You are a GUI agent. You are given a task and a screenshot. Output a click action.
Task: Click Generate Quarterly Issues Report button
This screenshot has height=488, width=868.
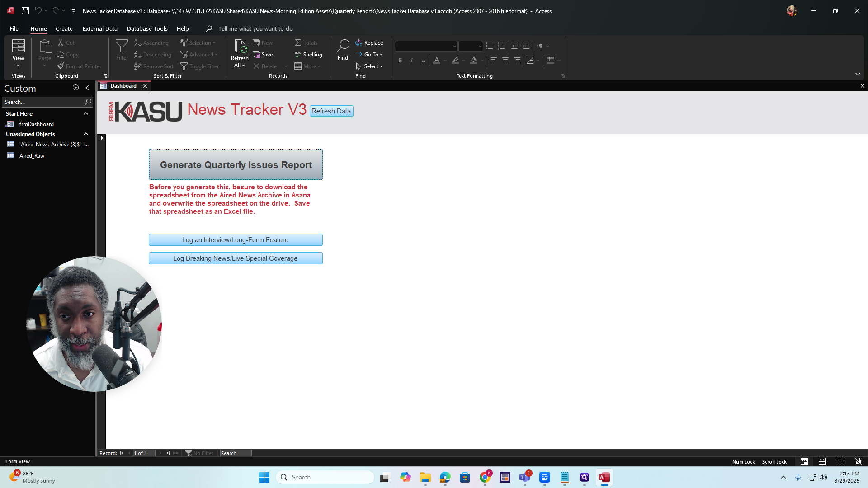236,164
